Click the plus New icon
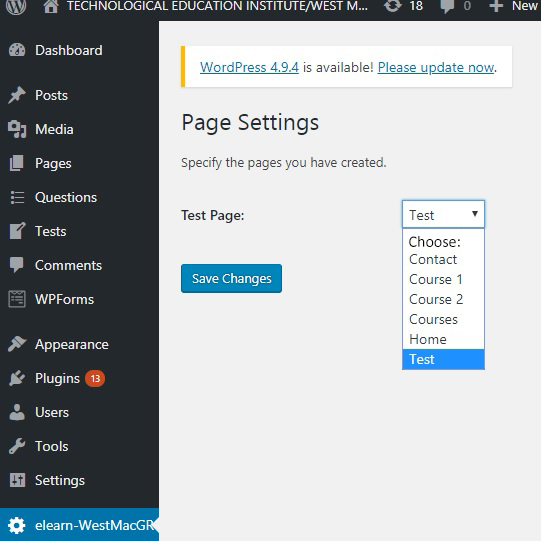This screenshot has width=541, height=541. [496, 6]
